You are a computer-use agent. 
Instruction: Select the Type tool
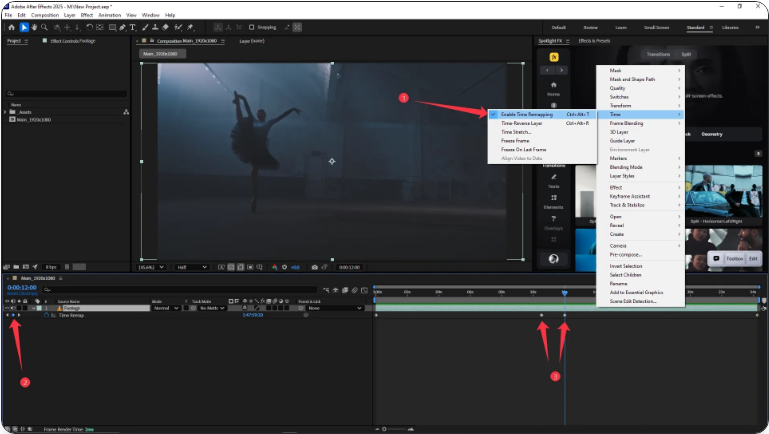point(132,27)
